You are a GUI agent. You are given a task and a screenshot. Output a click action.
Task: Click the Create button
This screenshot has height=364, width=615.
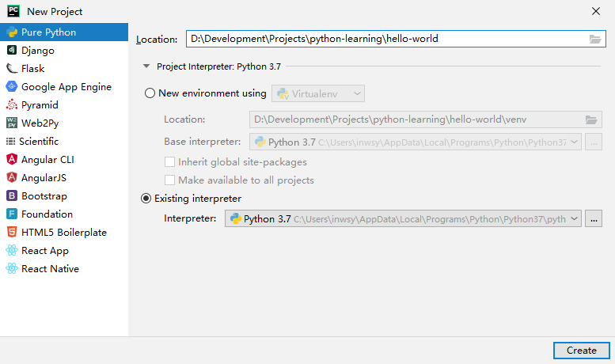coord(582,351)
